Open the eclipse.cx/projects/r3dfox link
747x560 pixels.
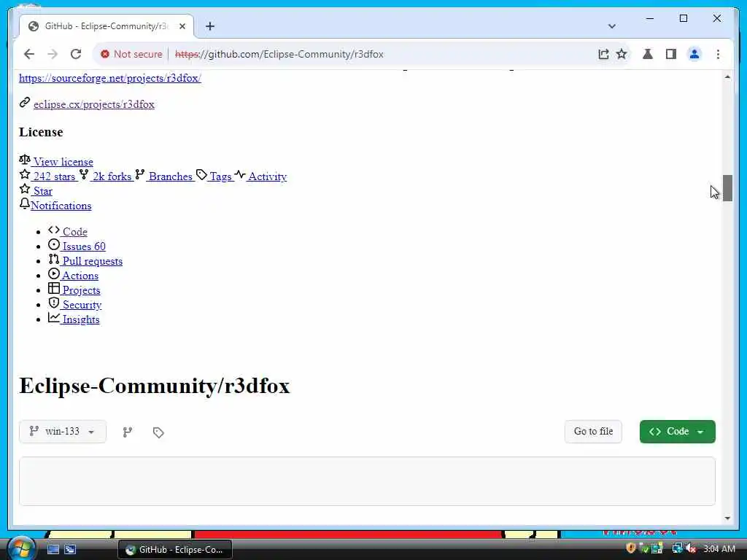pos(94,104)
